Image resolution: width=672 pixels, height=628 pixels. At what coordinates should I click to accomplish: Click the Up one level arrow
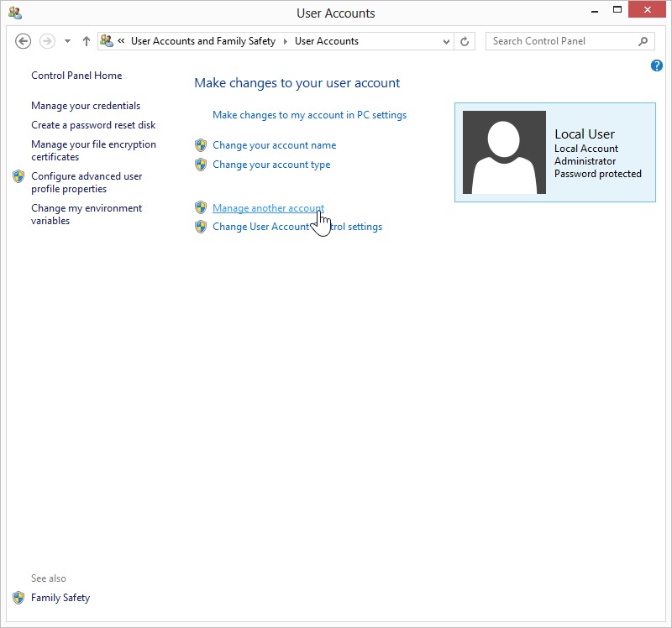click(87, 41)
